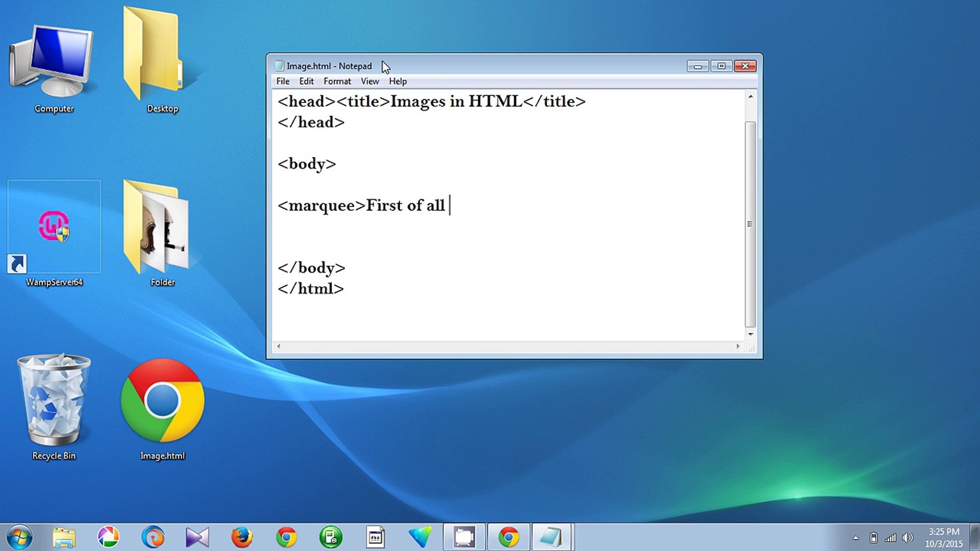Open the File menu in Notepad
This screenshot has width=980, height=551.
[283, 81]
